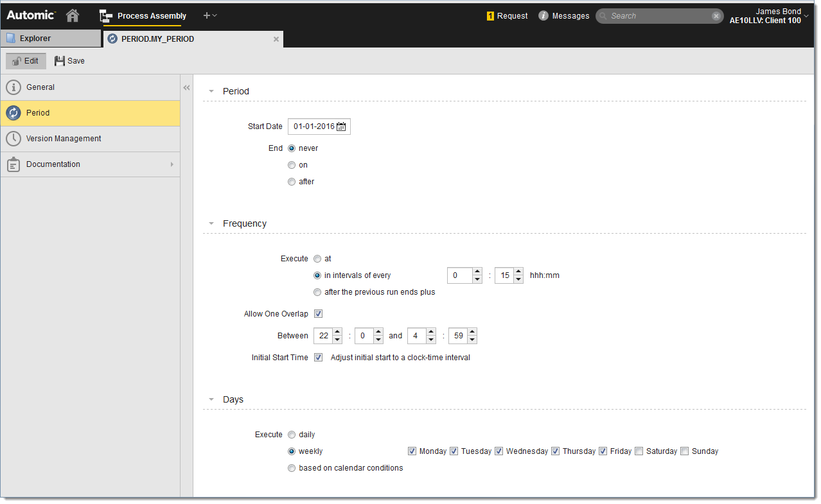The image size is (821, 504).
Task: Enable the Saturday checkbox
Action: 639,451
